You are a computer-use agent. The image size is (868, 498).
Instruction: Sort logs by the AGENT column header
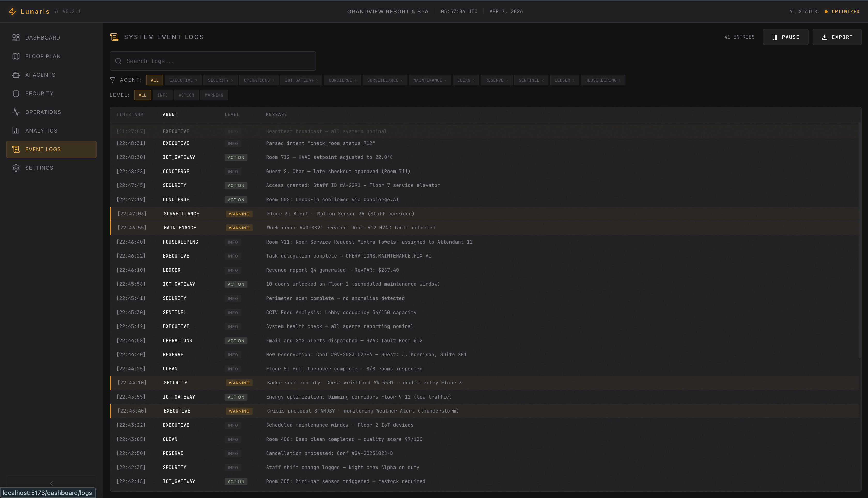pyautogui.click(x=170, y=115)
